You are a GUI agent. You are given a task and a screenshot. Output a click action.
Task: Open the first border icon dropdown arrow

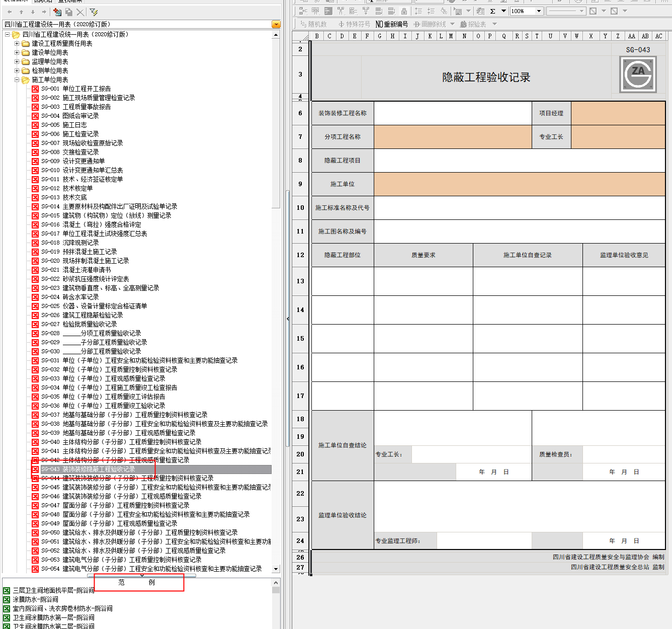tap(604, 11)
